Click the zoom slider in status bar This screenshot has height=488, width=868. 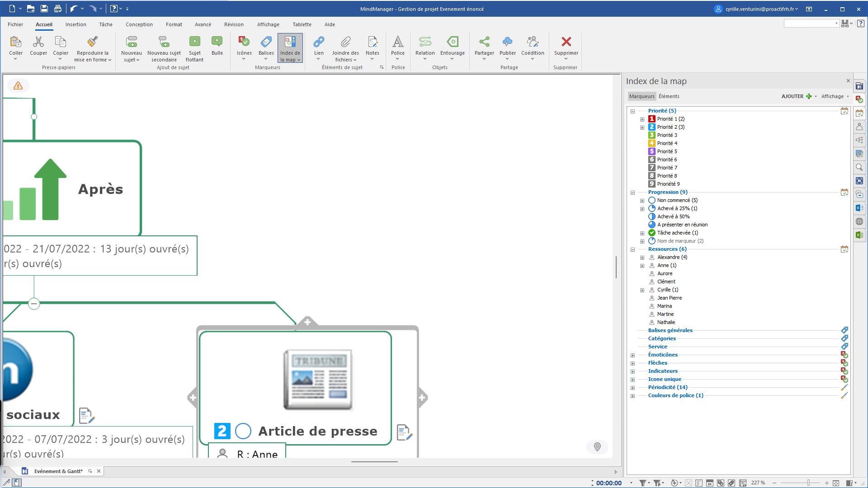pos(808,483)
